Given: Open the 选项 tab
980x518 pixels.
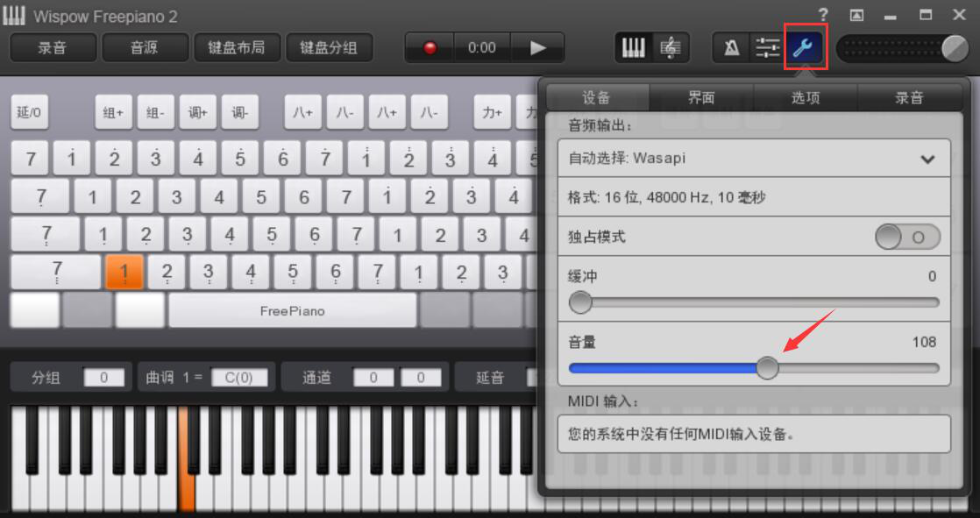Looking at the screenshot, I should 805,97.
